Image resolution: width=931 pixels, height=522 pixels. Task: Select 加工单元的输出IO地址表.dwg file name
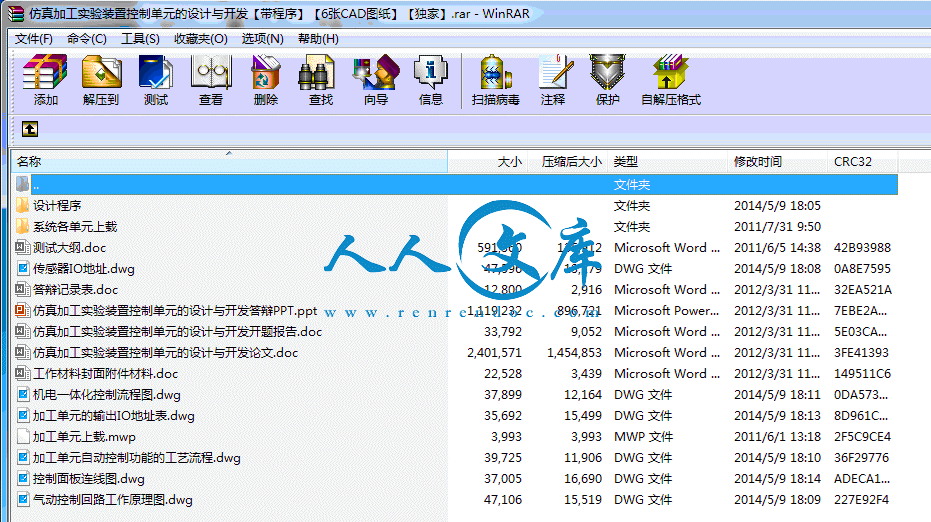pyautogui.click(x=114, y=416)
